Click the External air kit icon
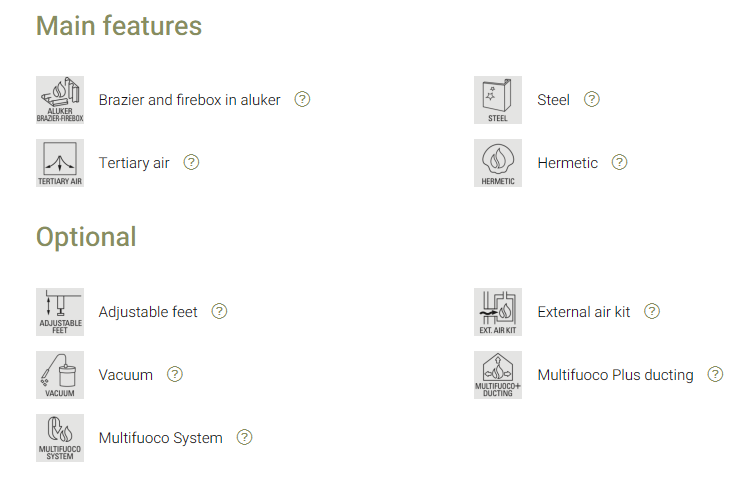743x481 pixels. [x=498, y=312]
